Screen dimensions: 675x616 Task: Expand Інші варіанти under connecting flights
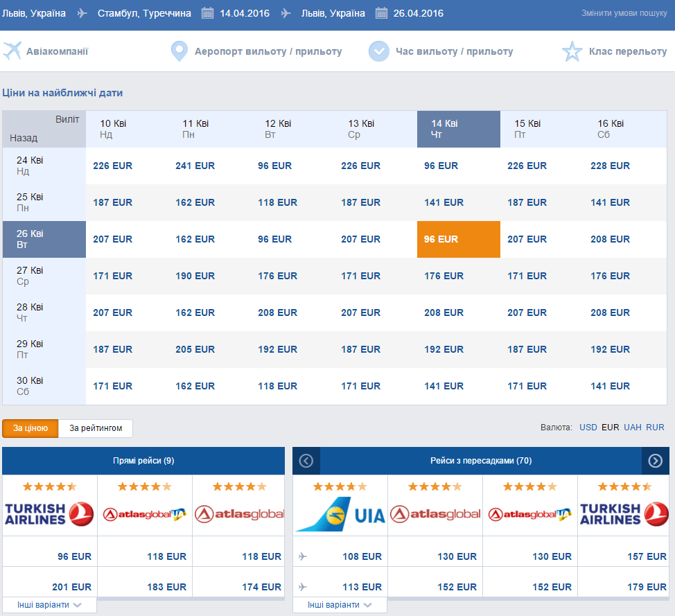340,605
